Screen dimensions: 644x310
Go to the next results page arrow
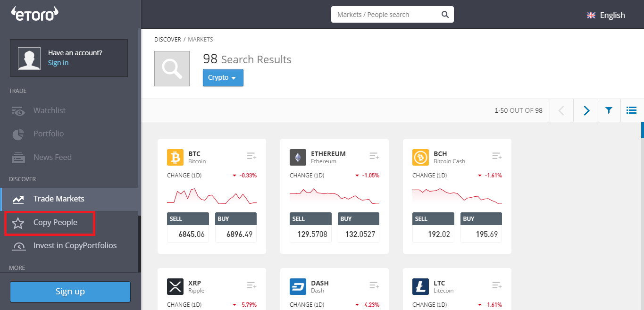[586, 110]
